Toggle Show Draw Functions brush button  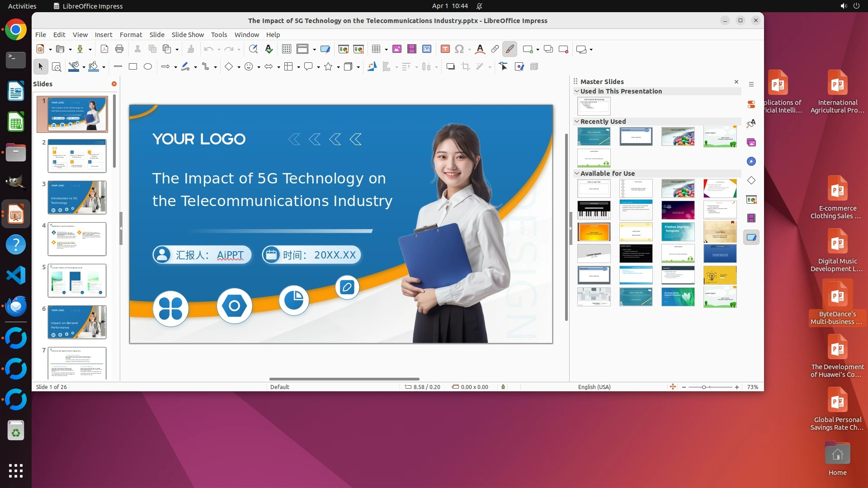(x=509, y=49)
